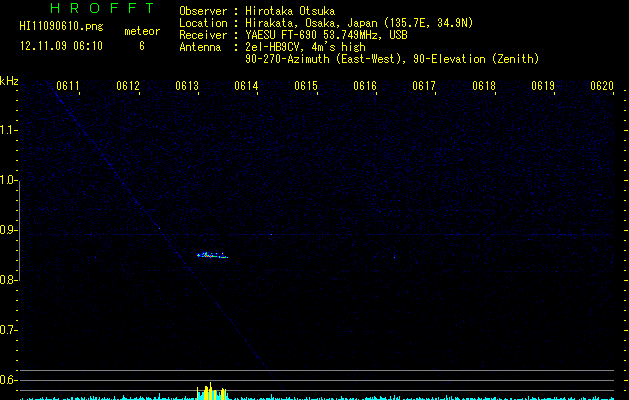Select the filename HI11090610.png
This screenshot has height=400, width=629.
61,26
